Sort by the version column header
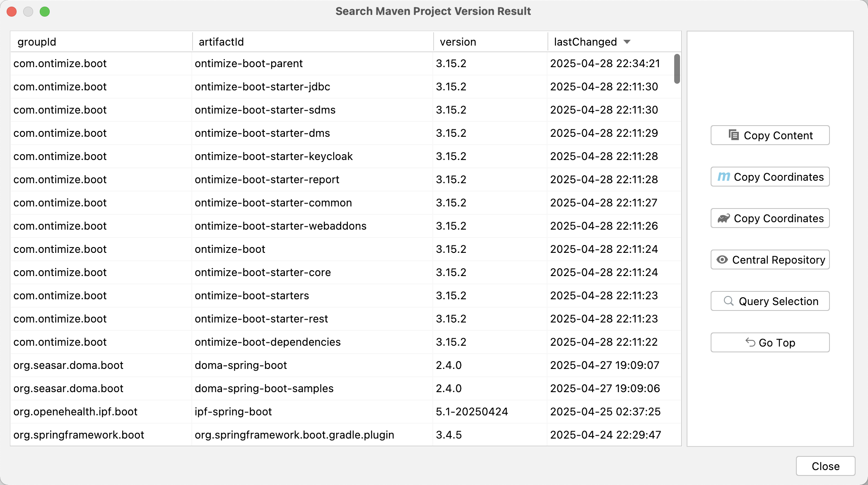Image resolution: width=868 pixels, height=485 pixels. tap(490, 42)
